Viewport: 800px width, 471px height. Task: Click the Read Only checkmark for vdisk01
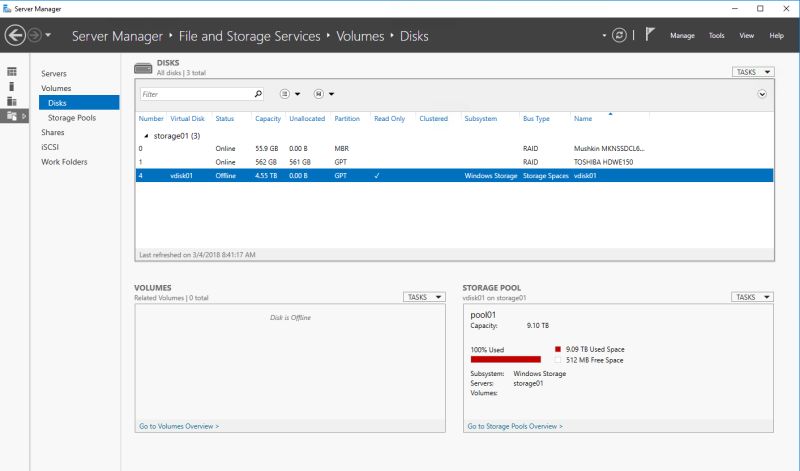[x=377, y=176]
